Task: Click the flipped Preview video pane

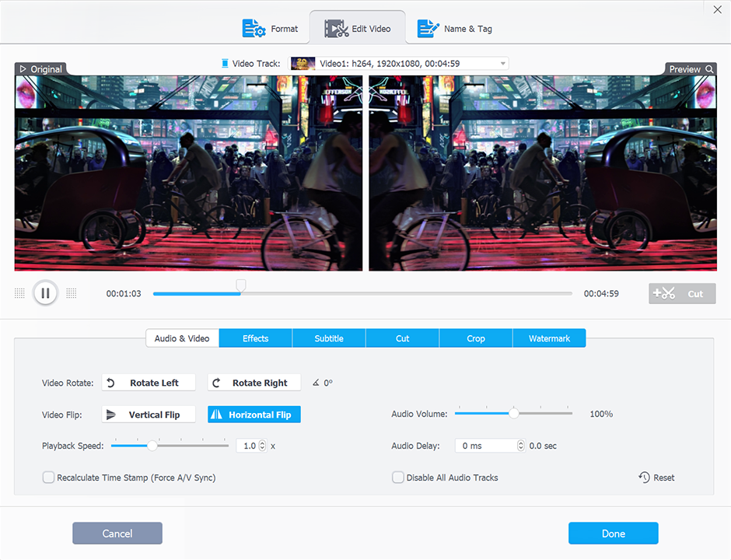Action: tap(543, 173)
